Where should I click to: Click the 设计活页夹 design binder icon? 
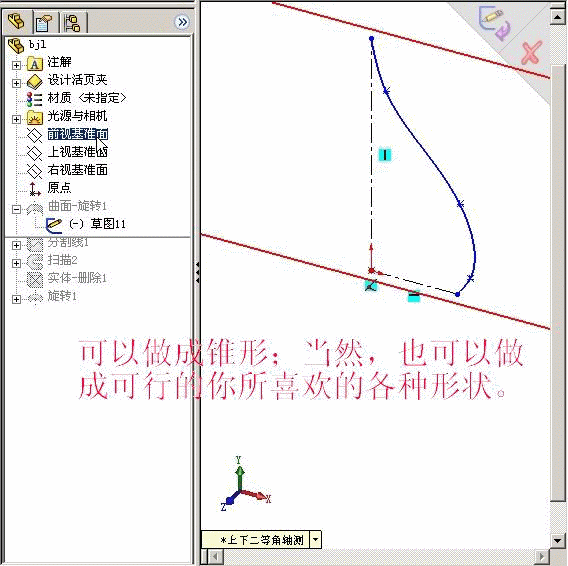tap(35, 82)
